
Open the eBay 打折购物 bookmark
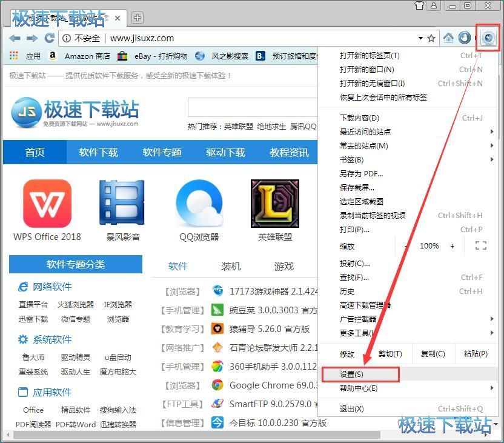tap(153, 56)
